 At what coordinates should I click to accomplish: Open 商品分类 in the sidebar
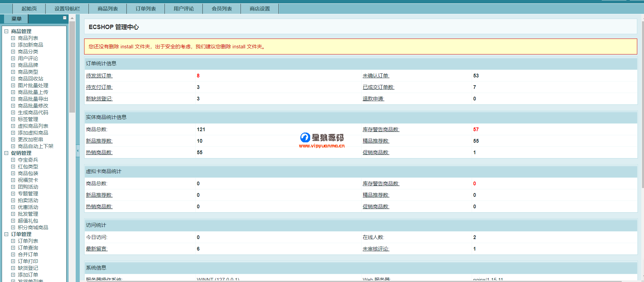click(28, 51)
